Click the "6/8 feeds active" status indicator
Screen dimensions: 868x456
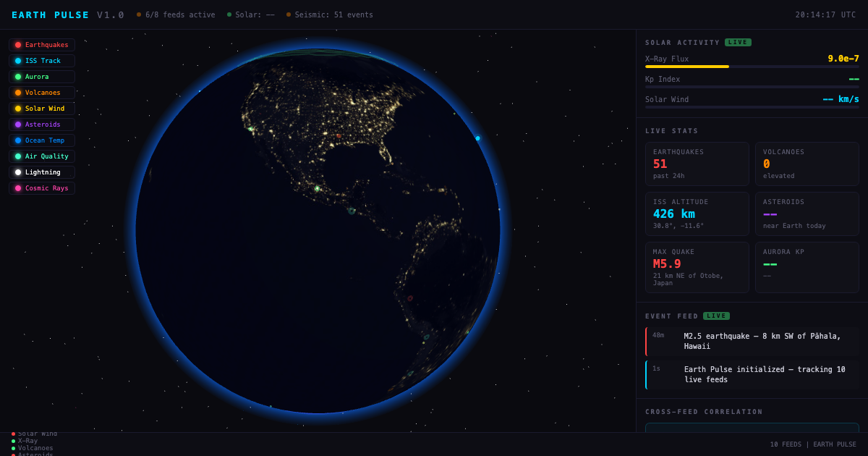click(176, 14)
